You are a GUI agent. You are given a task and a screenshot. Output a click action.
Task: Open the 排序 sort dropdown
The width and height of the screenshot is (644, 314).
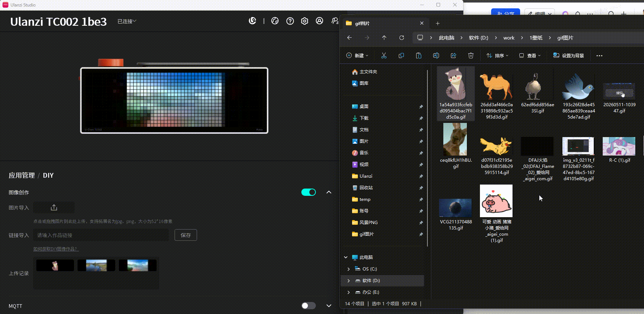[497, 55]
